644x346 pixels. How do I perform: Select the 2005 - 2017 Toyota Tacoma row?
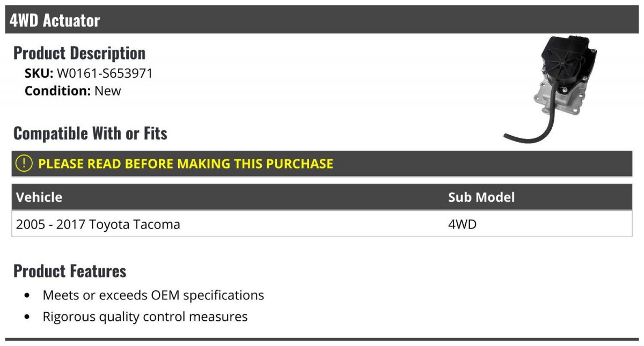pos(322,224)
